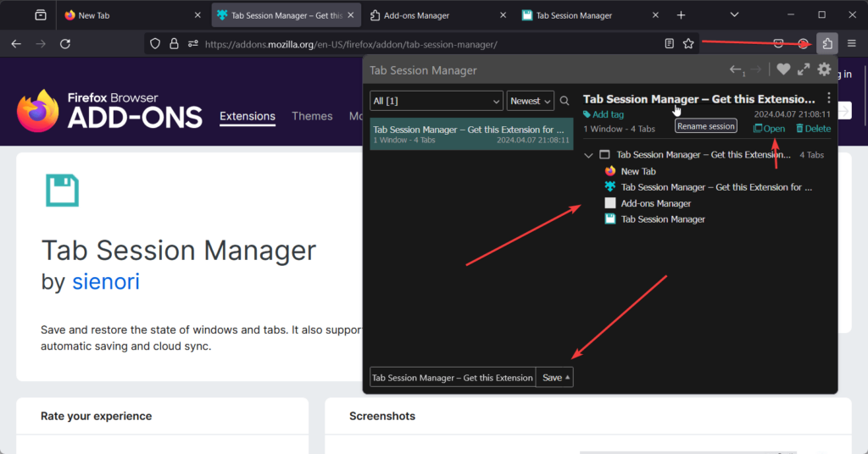This screenshot has width=868, height=454.
Task: Switch to the Add-ons Manager tab
Action: tap(438, 15)
